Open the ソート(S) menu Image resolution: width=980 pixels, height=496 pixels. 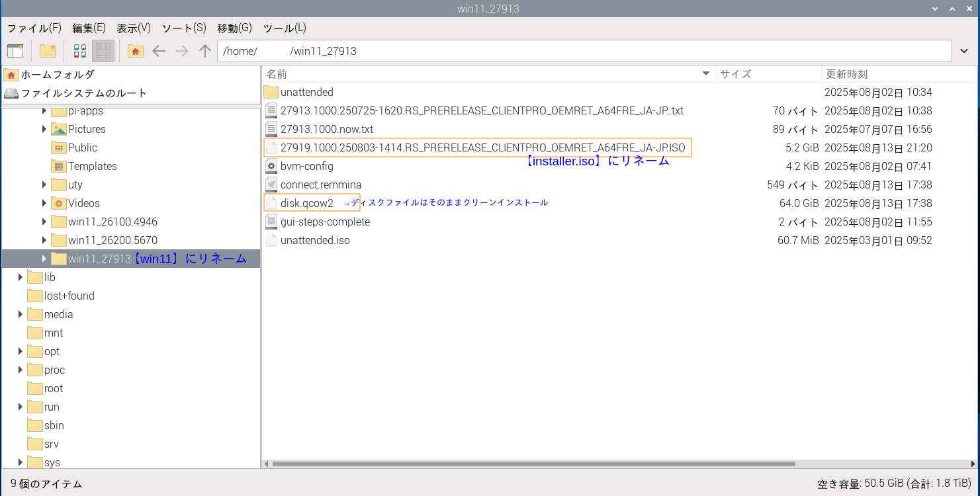pyautogui.click(x=184, y=28)
